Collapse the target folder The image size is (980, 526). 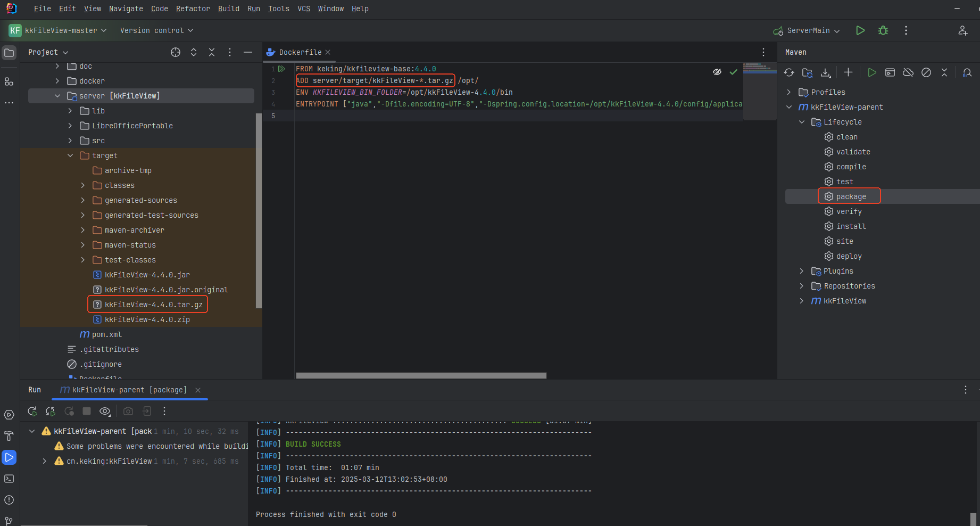click(x=70, y=155)
